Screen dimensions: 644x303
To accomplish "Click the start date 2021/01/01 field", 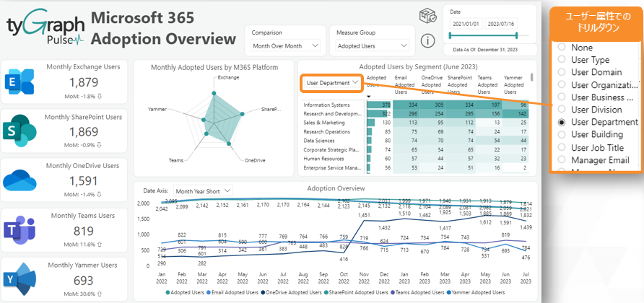I will (466, 25).
